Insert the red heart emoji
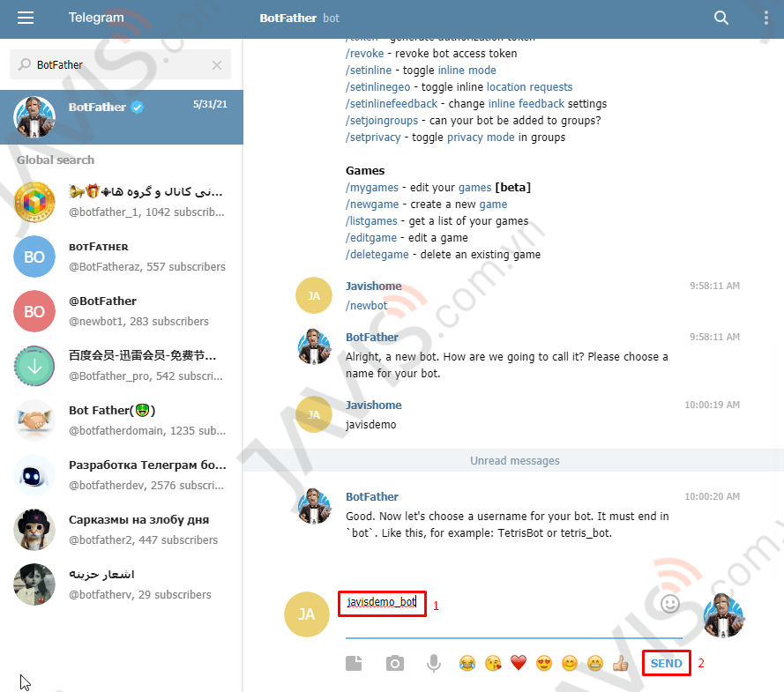The image size is (784, 692). point(519,664)
